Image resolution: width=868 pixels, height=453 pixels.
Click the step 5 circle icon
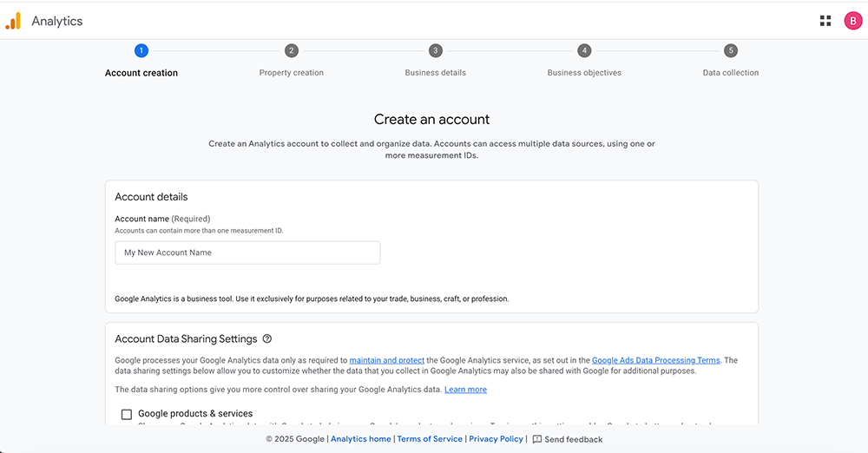[x=731, y=50]
